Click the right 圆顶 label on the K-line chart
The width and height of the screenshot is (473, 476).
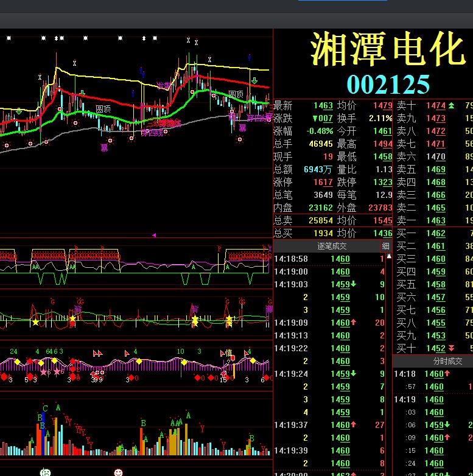click(x=236, y=94)
